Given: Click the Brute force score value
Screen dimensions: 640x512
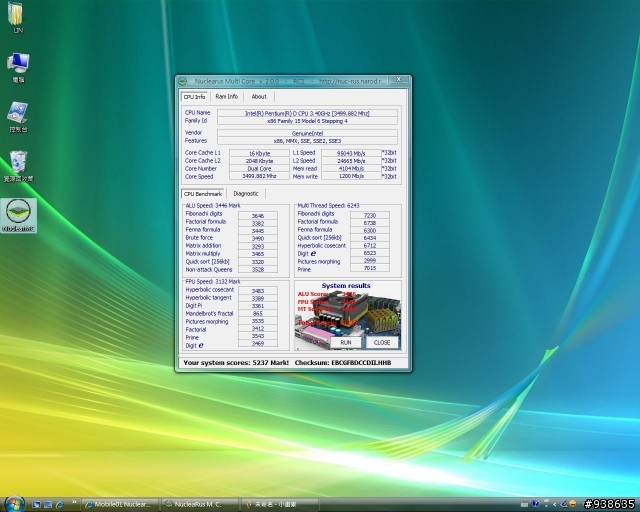Looking at the screenshot, I should pos(258,238).
